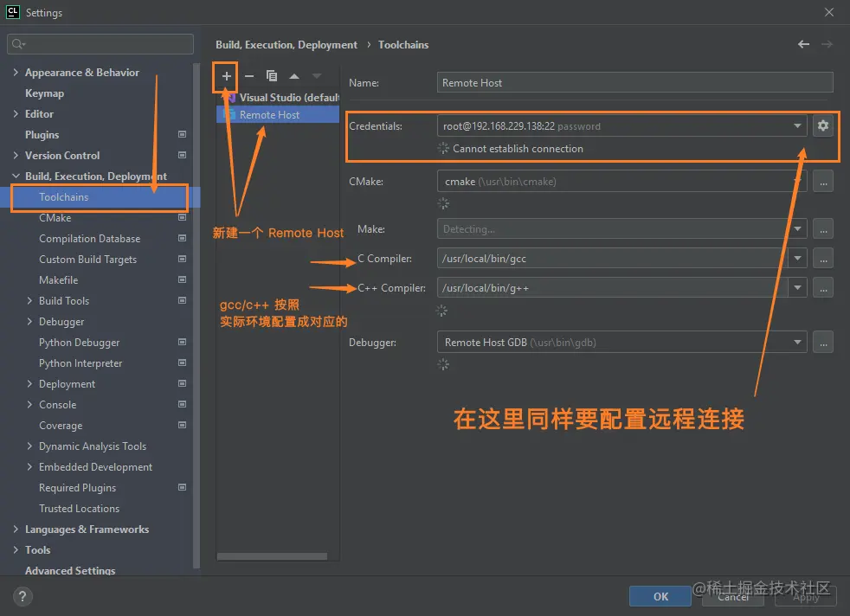Go back using the navigation arrow top right
This screenshot has height=616, width=850.
click(803, 44)
